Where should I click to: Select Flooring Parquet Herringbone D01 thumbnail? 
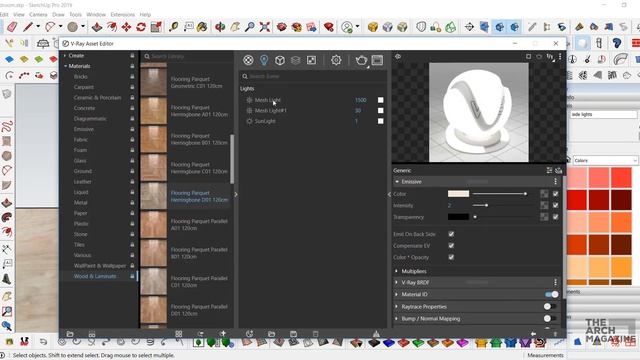coord(153,196)
